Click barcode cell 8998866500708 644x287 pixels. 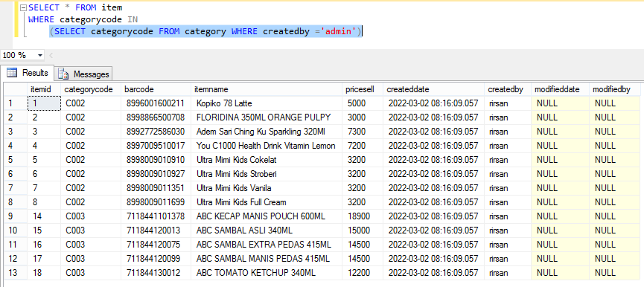click(156, 117)
